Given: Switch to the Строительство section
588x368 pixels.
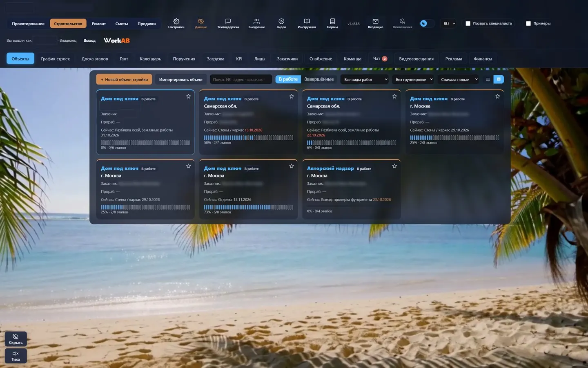Looking at the screenshot, I should point(68,24).
